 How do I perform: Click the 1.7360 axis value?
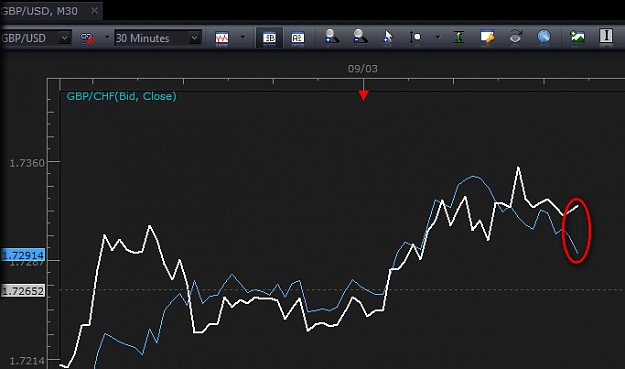pyautogui.click(x=27, y=163)
